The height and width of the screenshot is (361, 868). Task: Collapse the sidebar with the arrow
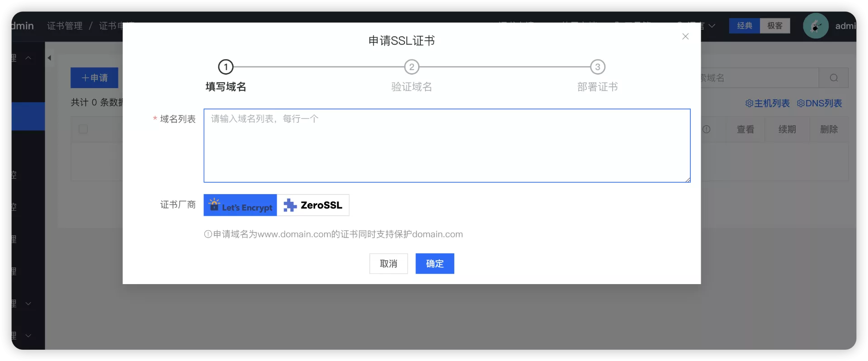[49, 58]
